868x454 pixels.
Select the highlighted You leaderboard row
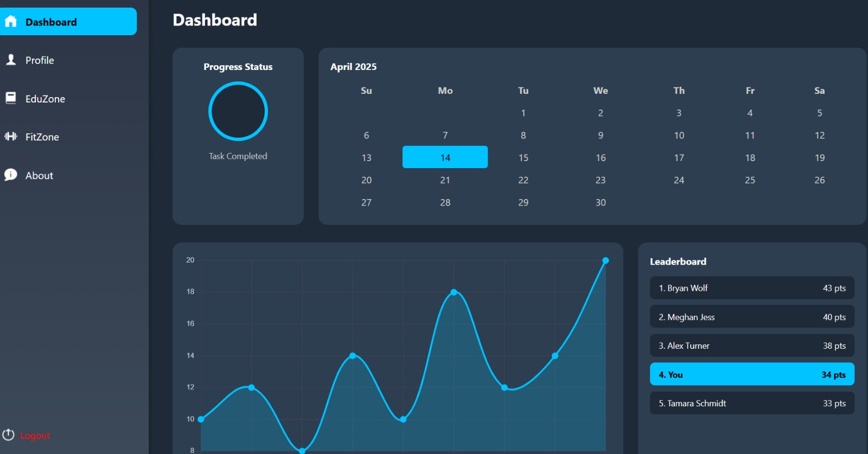click(752, 374)
